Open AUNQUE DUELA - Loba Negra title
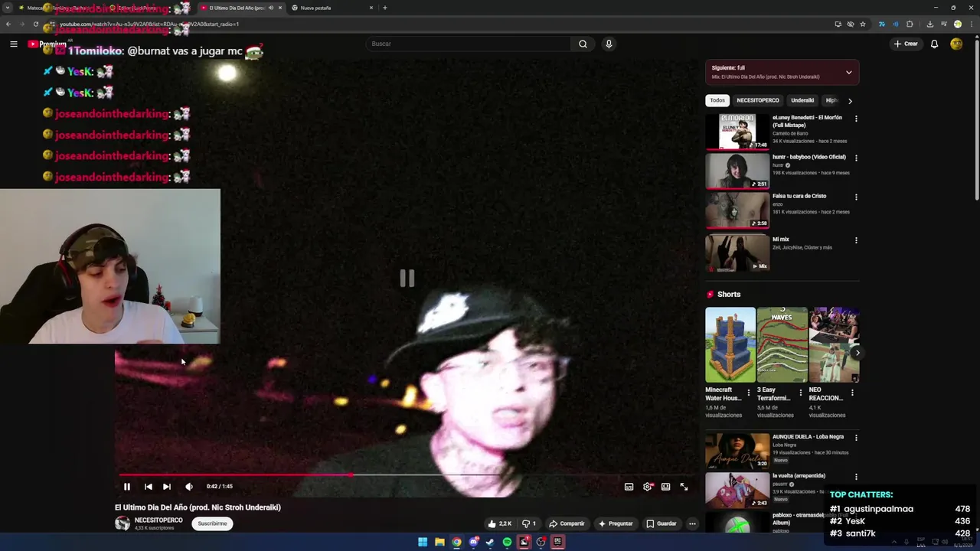Screen dimensions: 980x551 [808, 437]
